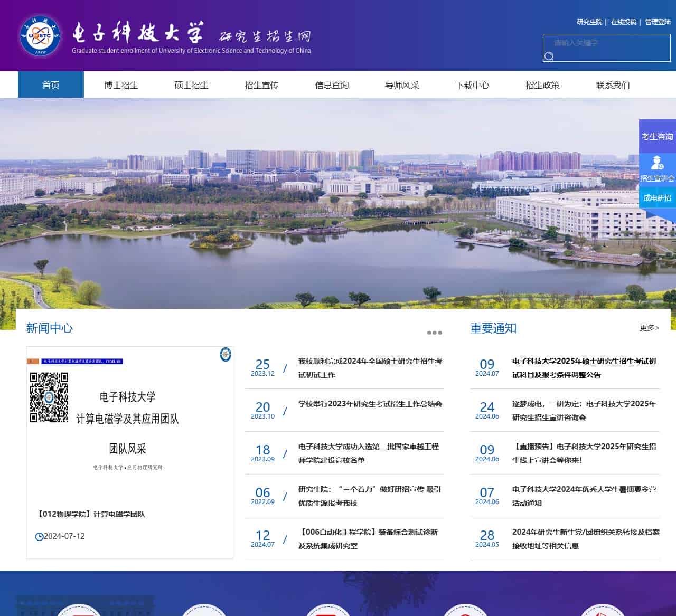Open notice 2024年优秀大学生暑期夏令营活动通知
The height and width of the screenshot is (616, 676).
(x=584, y=496)
